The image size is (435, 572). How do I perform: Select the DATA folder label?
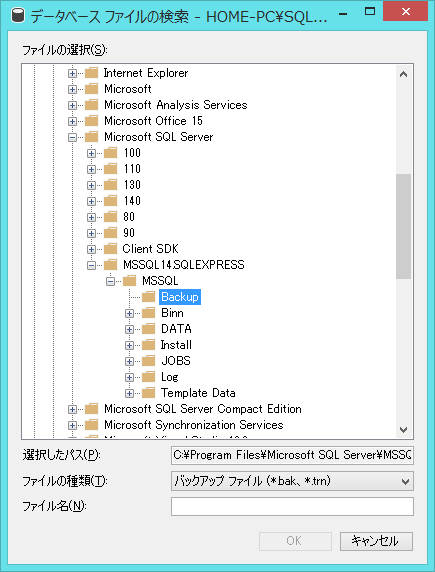pos(176,329)
